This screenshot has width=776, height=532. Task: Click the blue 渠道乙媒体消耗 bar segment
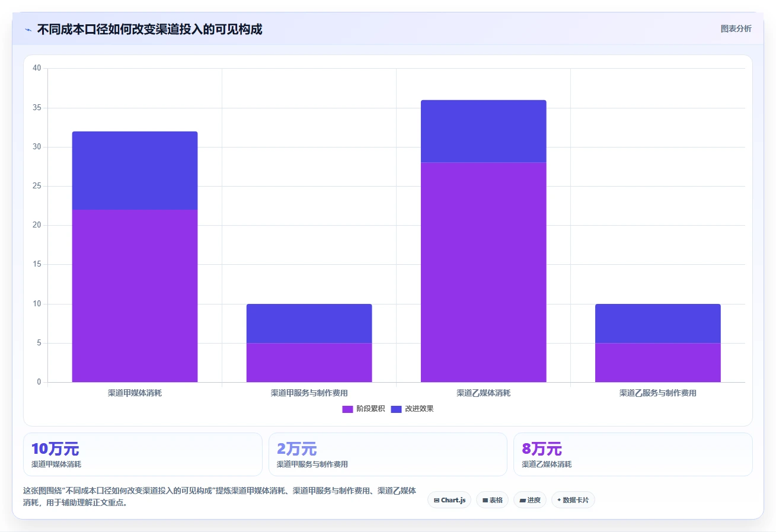[483, 131]
